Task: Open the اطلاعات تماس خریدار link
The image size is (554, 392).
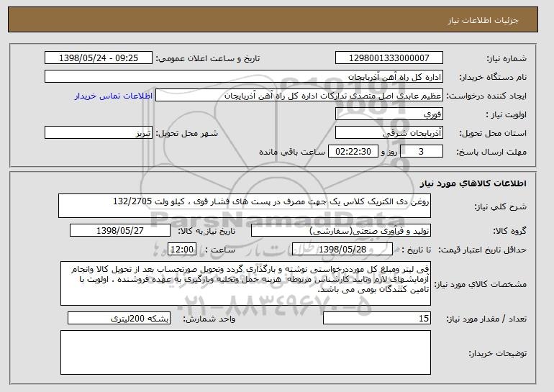Action: 114,96
